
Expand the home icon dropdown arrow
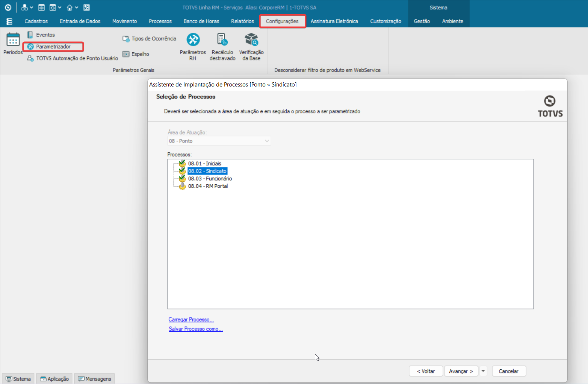click(76, 8)
